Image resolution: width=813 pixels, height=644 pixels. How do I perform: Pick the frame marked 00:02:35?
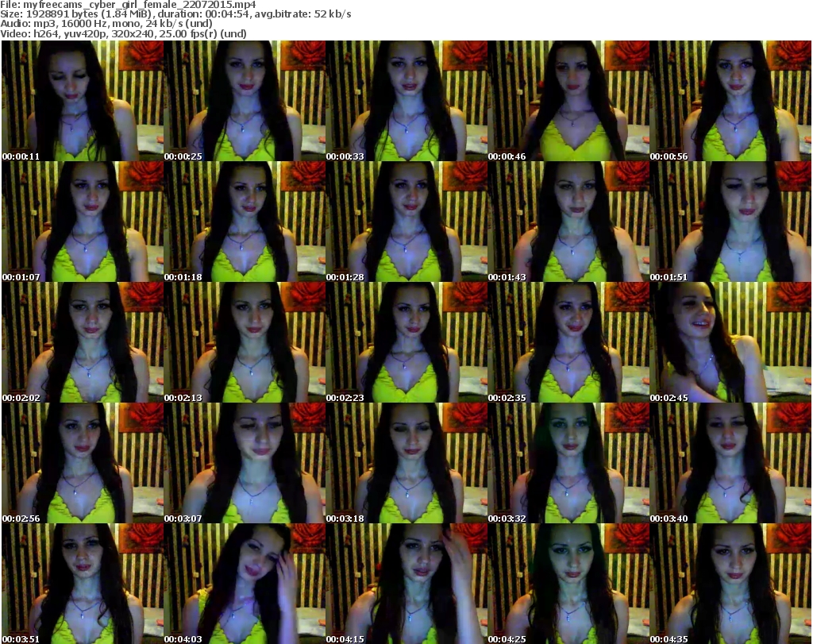click(x=568, y=342)
